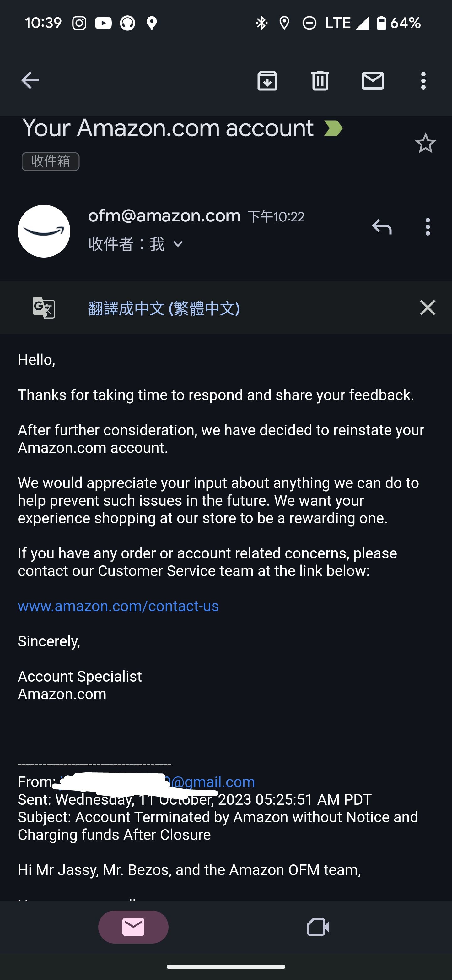
Task: Tap the sender name ofm@amazon.com
Action: click(164, 216)
